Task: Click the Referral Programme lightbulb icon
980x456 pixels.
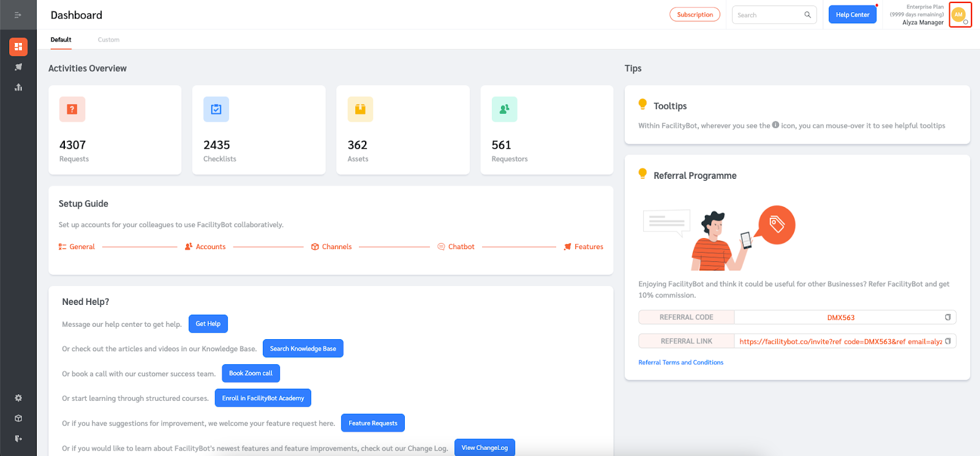Action: (643, 174)
